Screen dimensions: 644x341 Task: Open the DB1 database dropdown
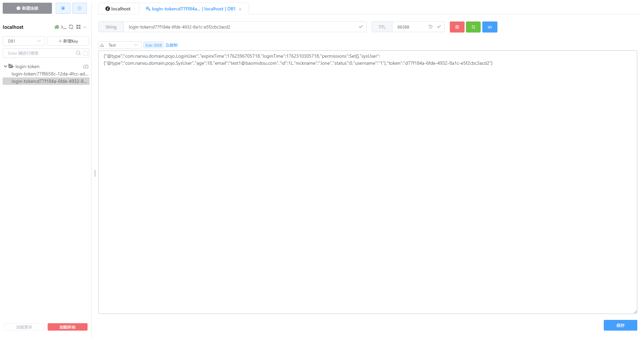point(24,41)
